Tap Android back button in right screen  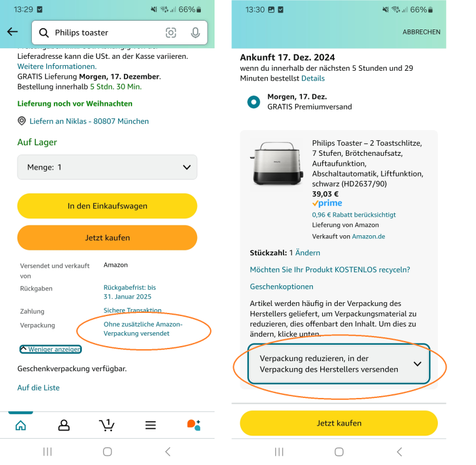click(399, 452)
